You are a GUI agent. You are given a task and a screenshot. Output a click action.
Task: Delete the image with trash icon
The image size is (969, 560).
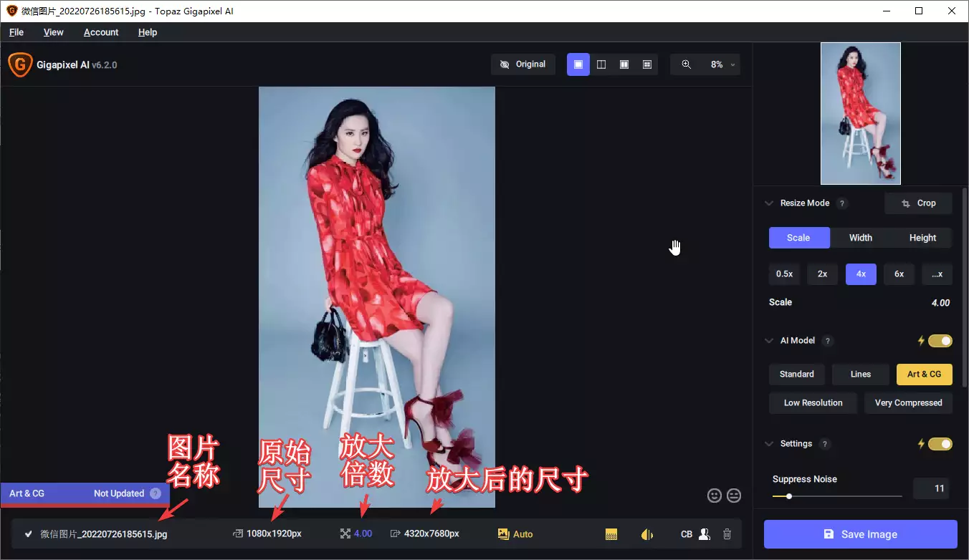pyautogui.click(x=727, y=534)
